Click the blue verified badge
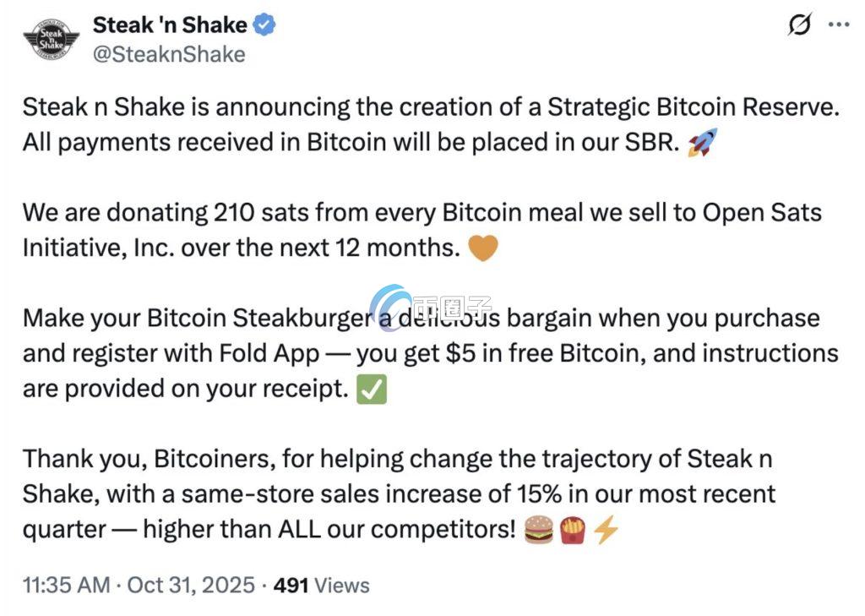Image resolution: width=865 pixels, height=616 pixels. tap(265, 26)
